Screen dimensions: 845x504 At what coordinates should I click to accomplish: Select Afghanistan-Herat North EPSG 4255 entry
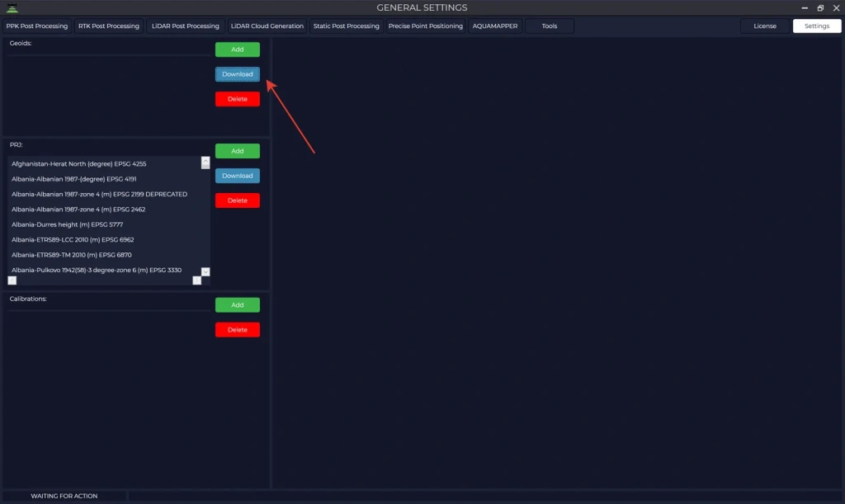tap(79, 164)
